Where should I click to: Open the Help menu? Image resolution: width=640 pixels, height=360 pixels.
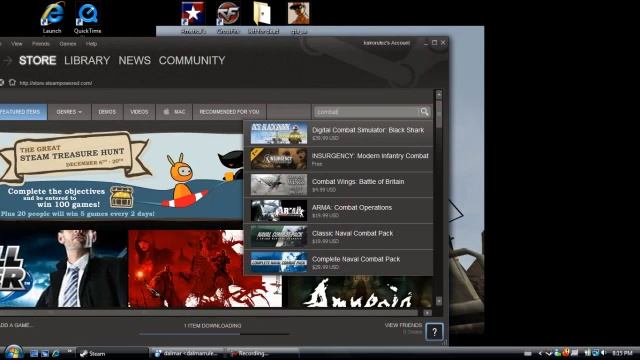coord(91,44)
